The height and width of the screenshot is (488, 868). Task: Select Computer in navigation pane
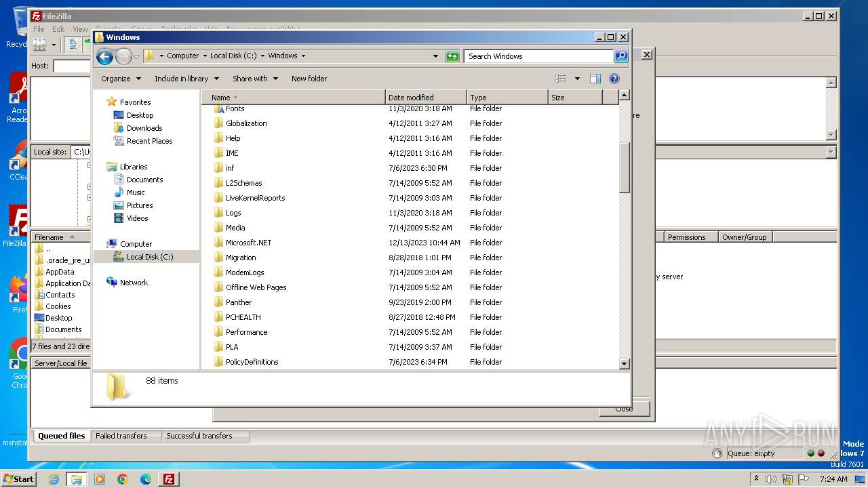(x=136, y=244)
